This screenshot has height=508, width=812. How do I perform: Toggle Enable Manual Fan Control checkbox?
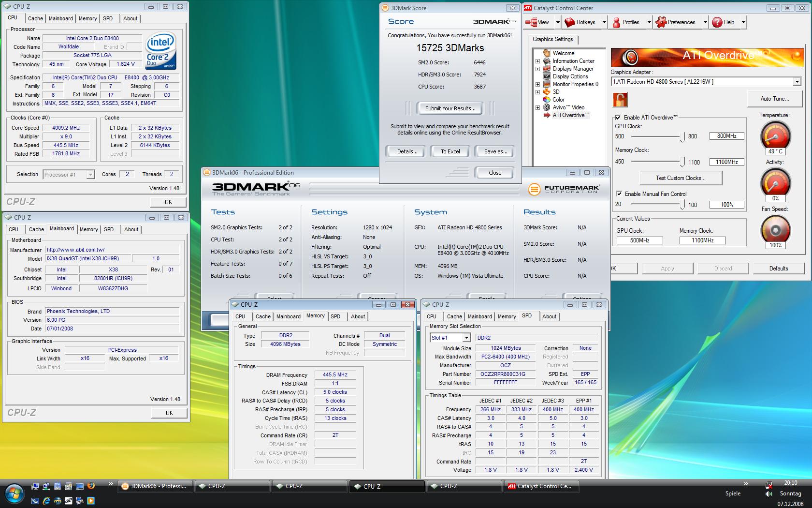point(619,194)
